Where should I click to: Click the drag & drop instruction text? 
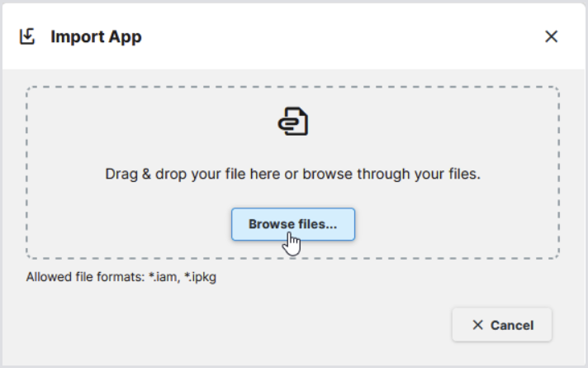(293, 174)
